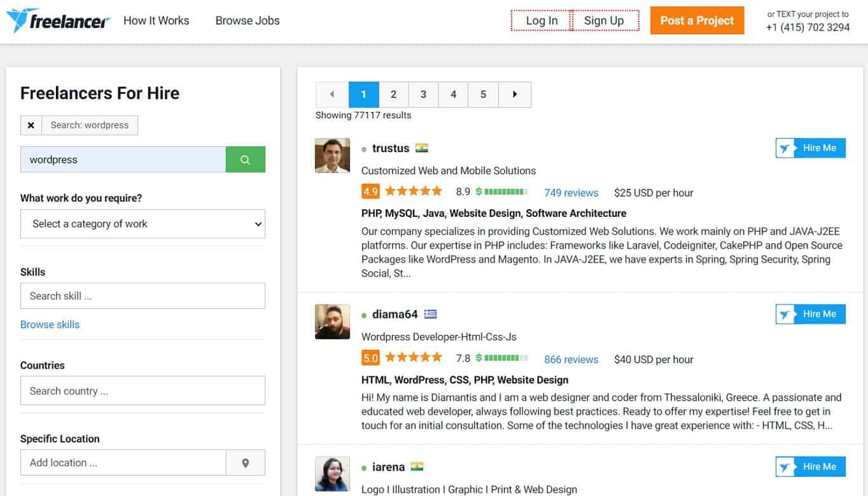Viewport: 868px width, 496px height.
Task: Open the 866 reviews link for diama64
Action: point(571,359)
